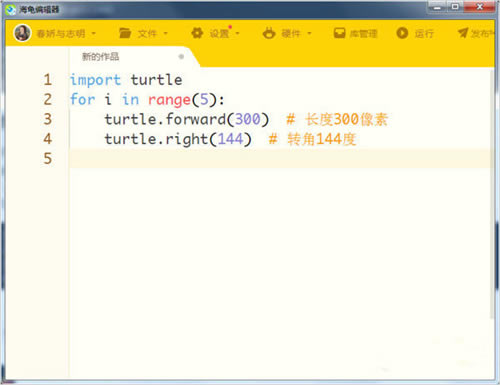
Task: Click line number 4 in gutter
Action: point(48,139)
